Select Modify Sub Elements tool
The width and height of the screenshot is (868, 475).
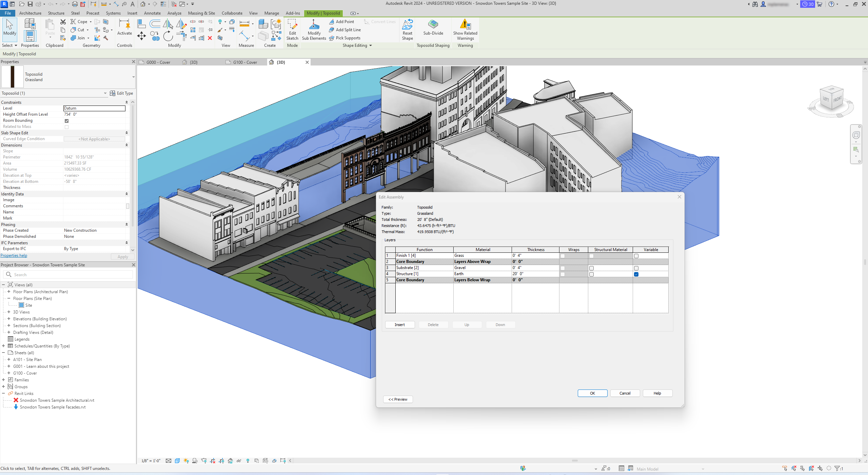coord(314,30)
